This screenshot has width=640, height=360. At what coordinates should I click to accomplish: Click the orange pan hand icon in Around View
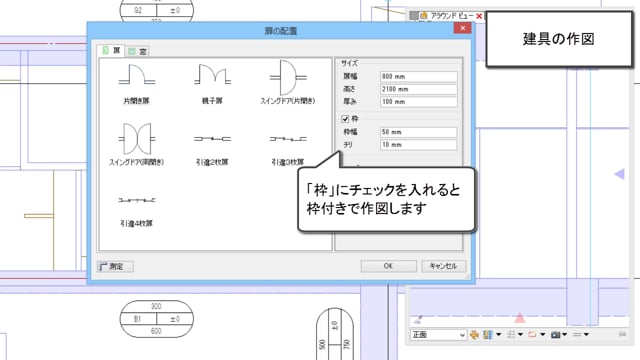(474, 335)
